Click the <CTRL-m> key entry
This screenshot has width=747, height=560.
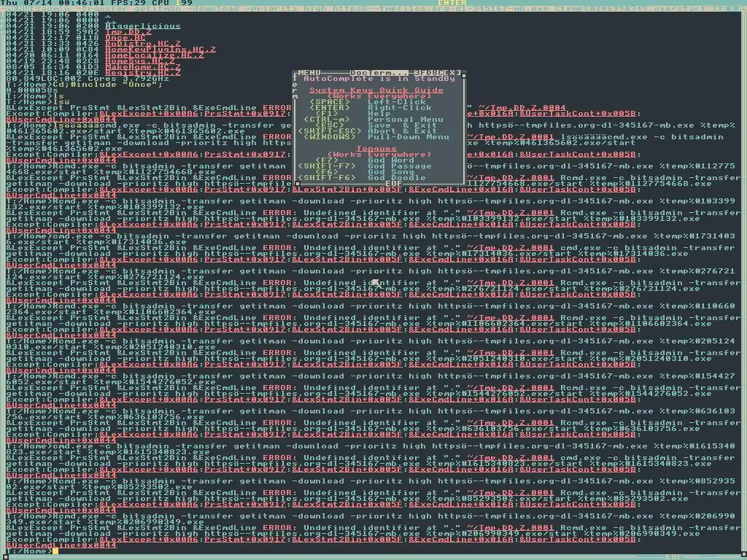[x=327, y=120]
